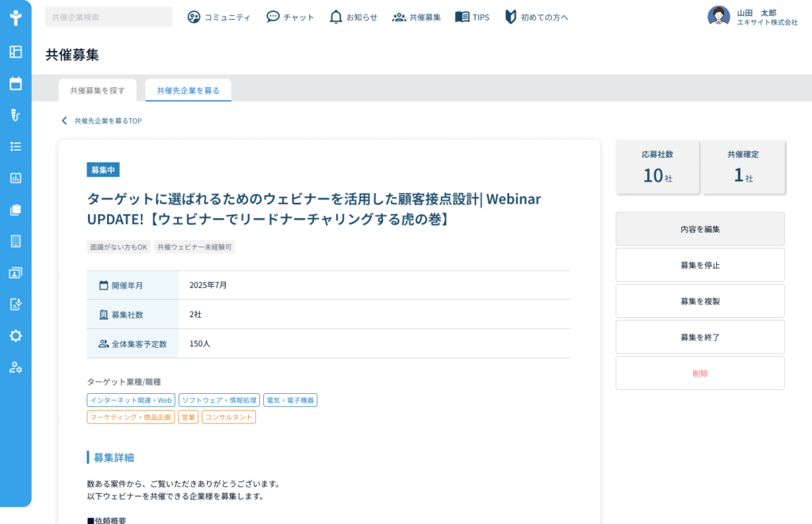Click the チャット speech bubble icon

tap(273, 17)
